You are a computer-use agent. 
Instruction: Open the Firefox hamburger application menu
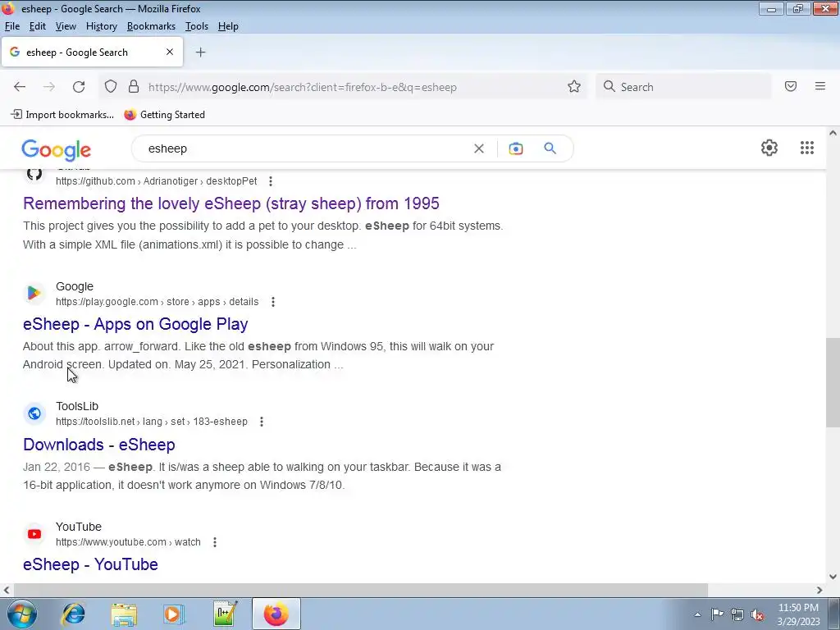819,86
